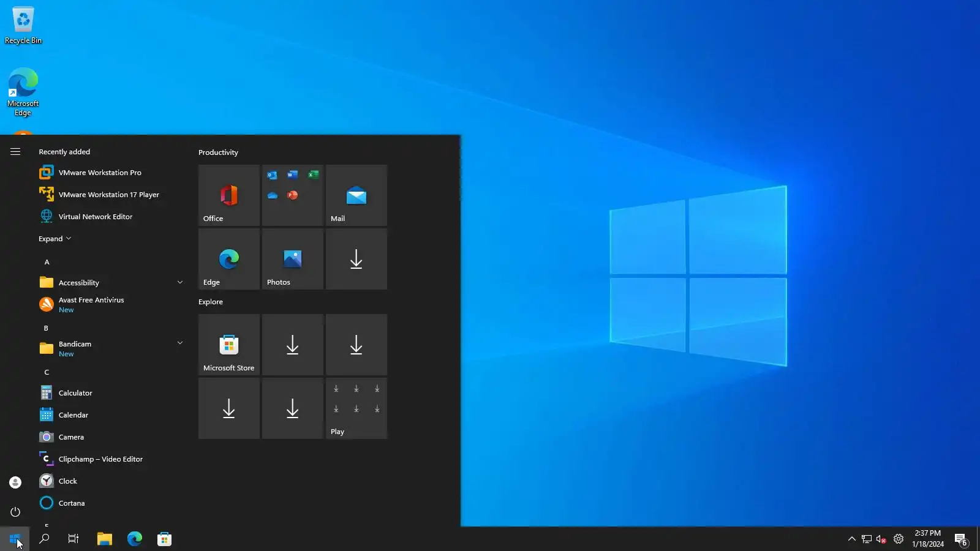980x551 pixels.
Task: Click the letter C section header
Action: pyautogui.click(x=47, y=372)
